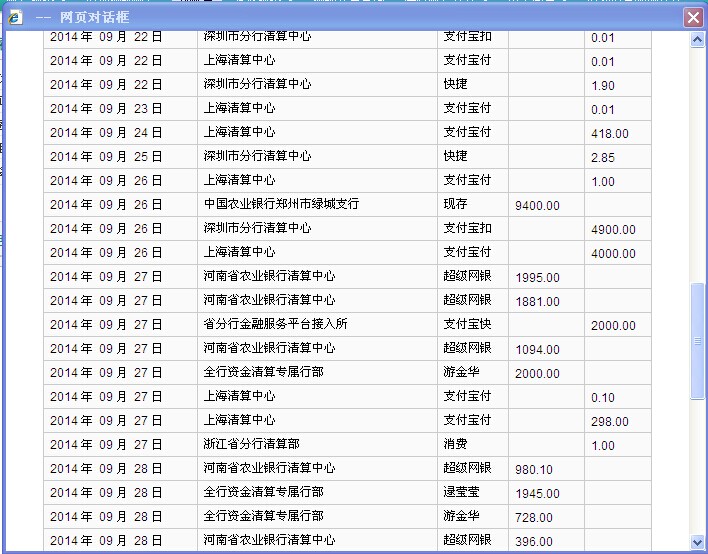Select the 中国农业银行郑州市绿城支行 cell
This screenshot has height=554, width=708.
(x=281, y=204)
